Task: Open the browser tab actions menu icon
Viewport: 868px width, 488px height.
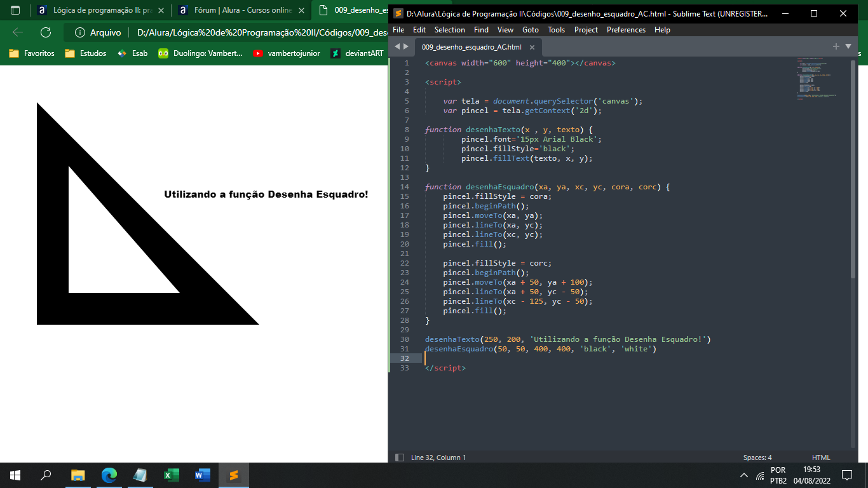Action: pos(15,10)
